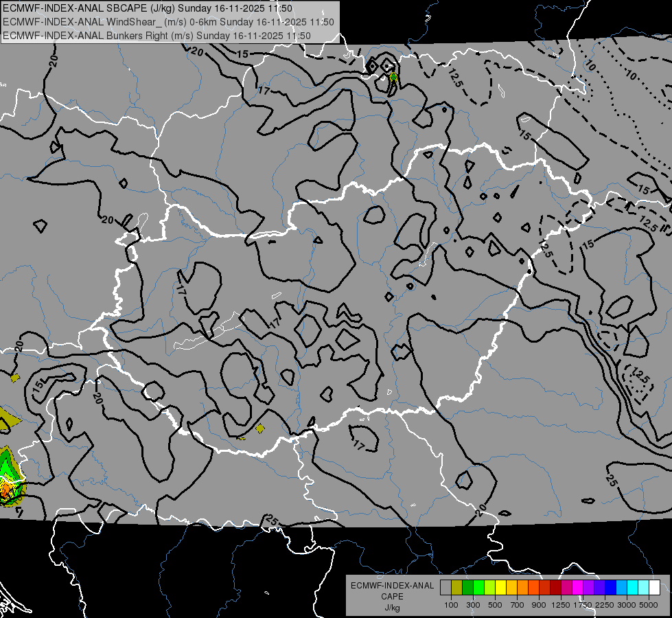Click the WindShear 0-6km title line
This screenshot has width=672, height=618.
[x=168, y=22]
